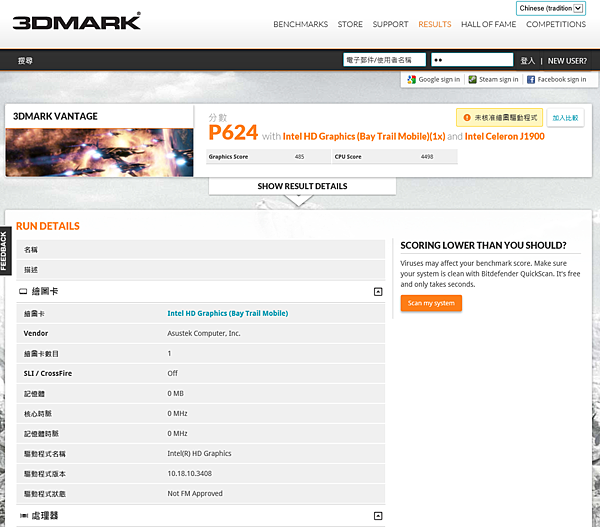The image size is (600, 527).
Task: Click the Vendor label
Action: (x=36, y=333)
